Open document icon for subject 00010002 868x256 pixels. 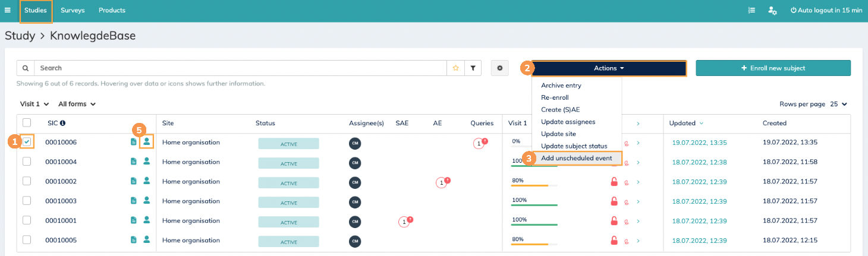point(133,182)
